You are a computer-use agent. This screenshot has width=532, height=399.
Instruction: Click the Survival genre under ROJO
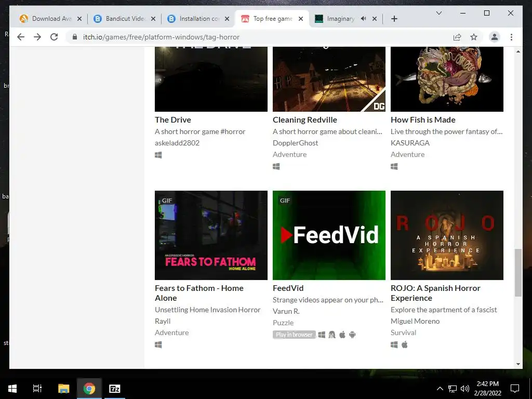pos(403,332)
